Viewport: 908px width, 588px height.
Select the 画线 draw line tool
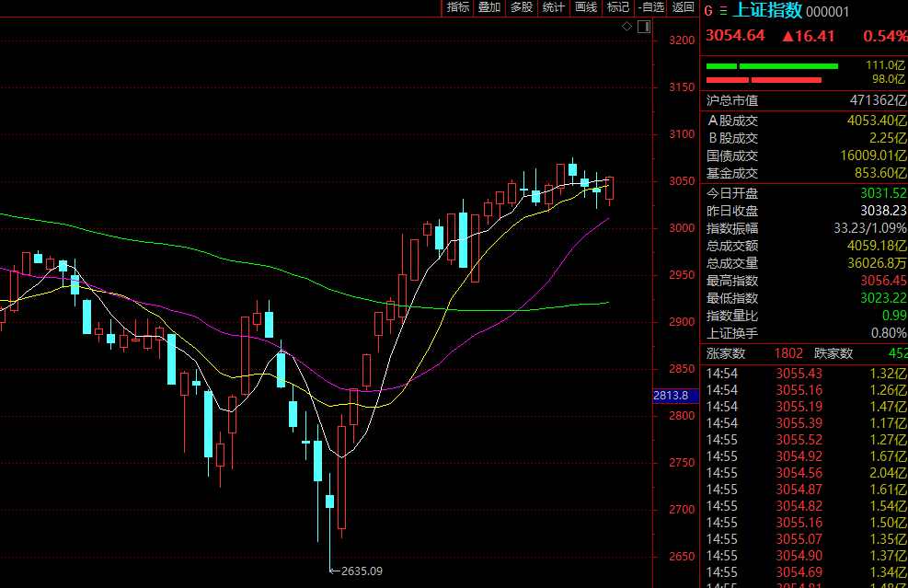click(x=585, y=7)
